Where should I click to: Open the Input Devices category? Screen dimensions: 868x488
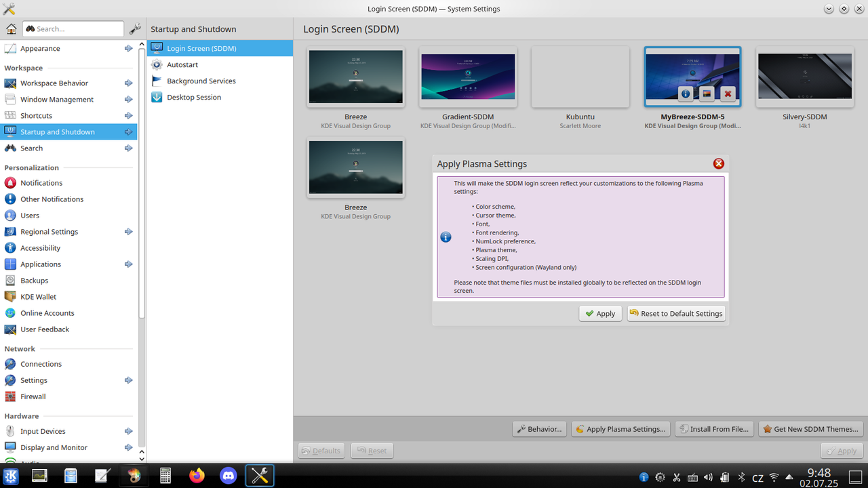click(68, 430)
